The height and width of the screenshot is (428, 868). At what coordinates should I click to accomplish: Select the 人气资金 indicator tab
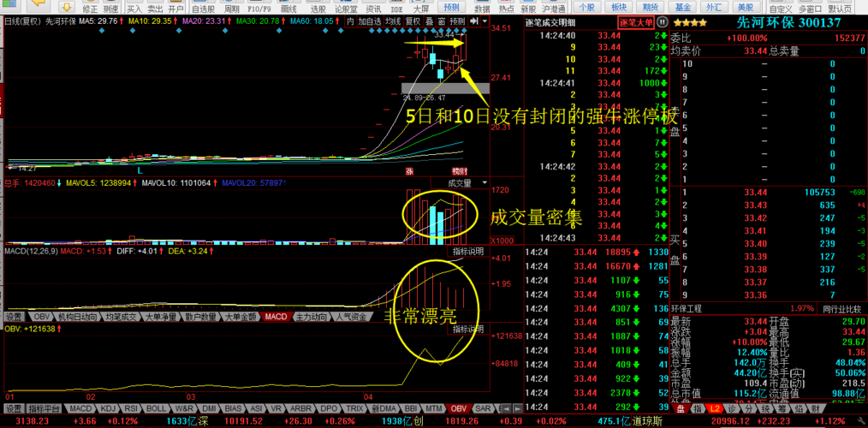point(351,317)
